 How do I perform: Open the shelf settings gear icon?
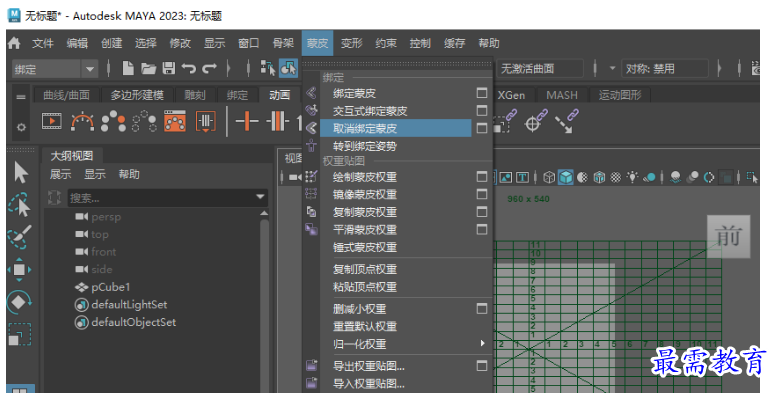pos(21,127)
